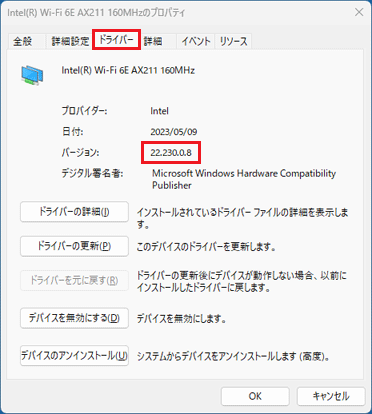Select the ドライバー tab
The height and width of the screenshot is (414, 372).
pyautogui.click(x=116, y=40)
